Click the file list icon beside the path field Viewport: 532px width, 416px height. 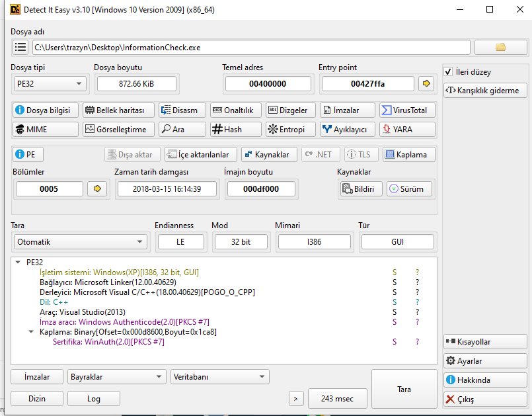(x=20, y=47)
